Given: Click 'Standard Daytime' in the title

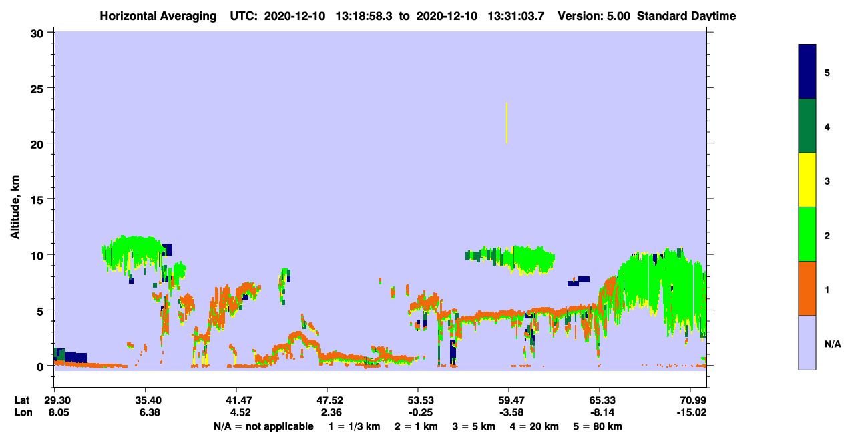Looking at the screenshot, I should (686, 16).
